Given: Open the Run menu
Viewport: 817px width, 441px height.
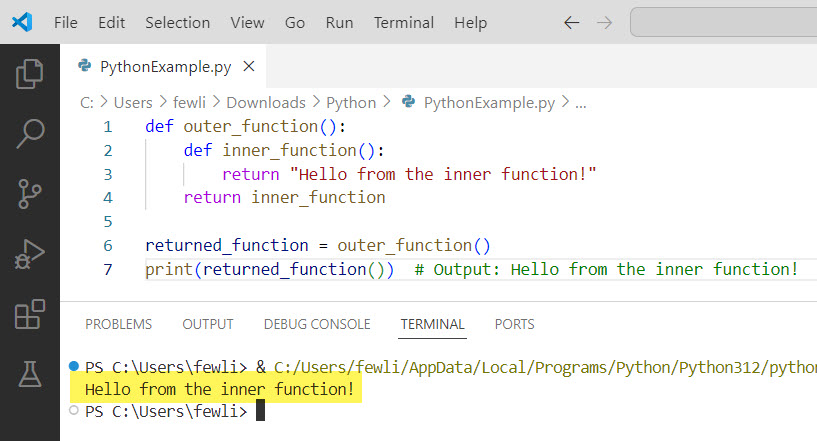Looking at the screenshot, I should tap(339, 22).
